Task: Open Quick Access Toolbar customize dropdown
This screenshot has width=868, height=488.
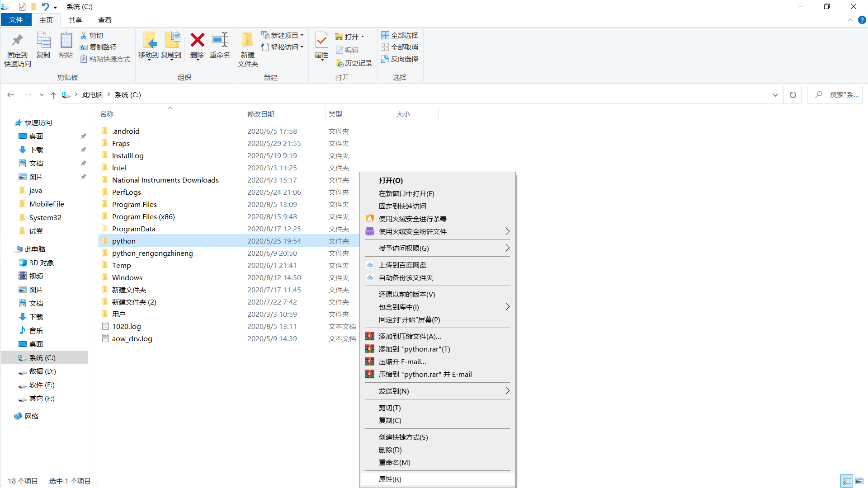Action: 55,7
